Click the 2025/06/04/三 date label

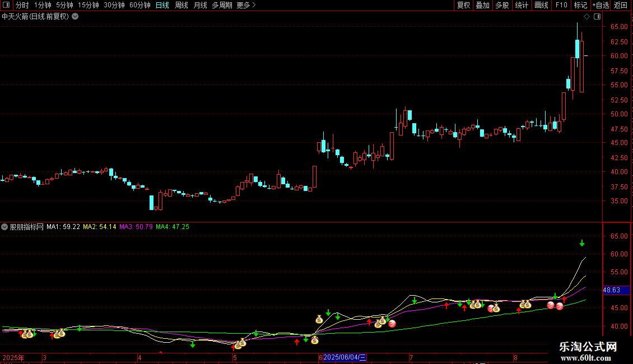tap(345, 357)
